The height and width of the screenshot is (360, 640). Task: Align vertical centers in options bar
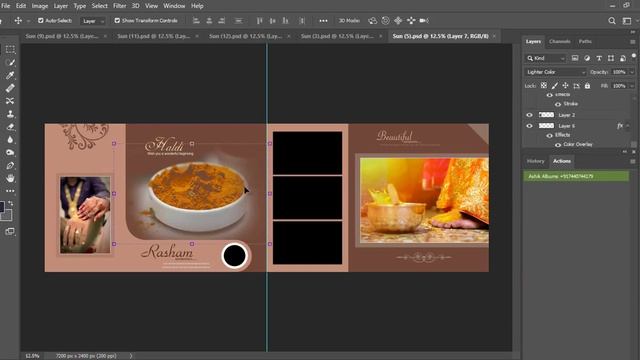point(273,20)
